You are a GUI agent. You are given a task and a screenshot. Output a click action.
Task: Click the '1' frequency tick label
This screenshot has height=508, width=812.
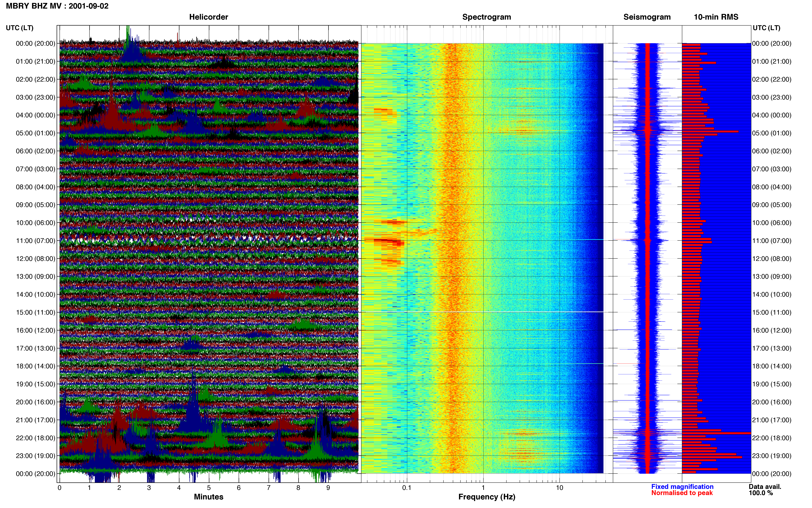[x=483, y=488]
